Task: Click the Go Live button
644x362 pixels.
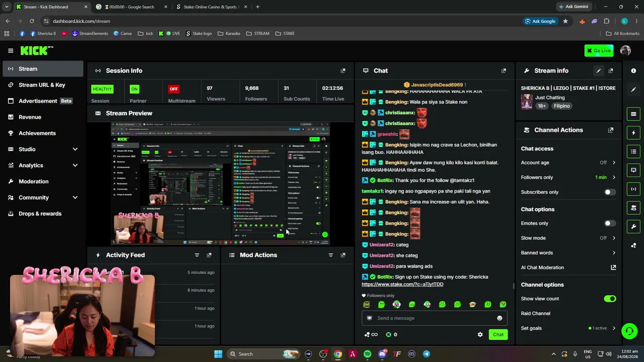Action: click(599, 50)
